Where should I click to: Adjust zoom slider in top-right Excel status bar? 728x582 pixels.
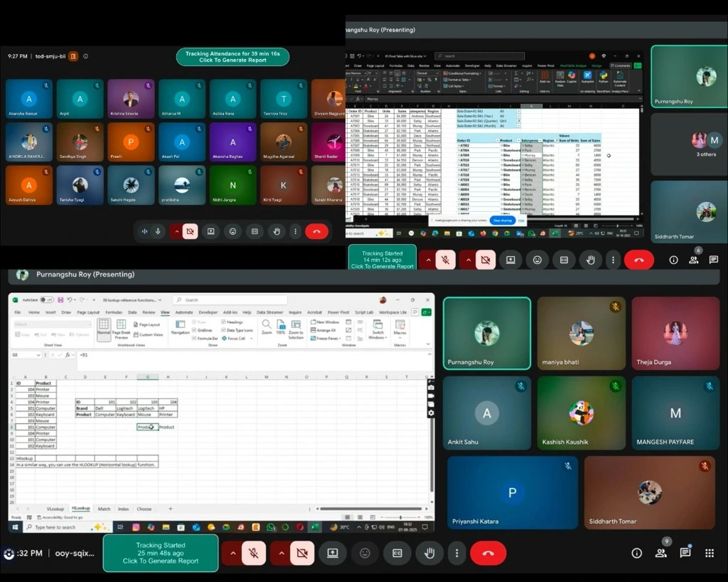(x=617, y=226)
